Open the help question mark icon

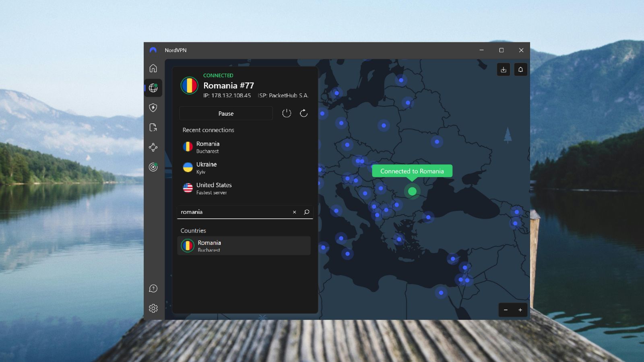pos(153,288)
